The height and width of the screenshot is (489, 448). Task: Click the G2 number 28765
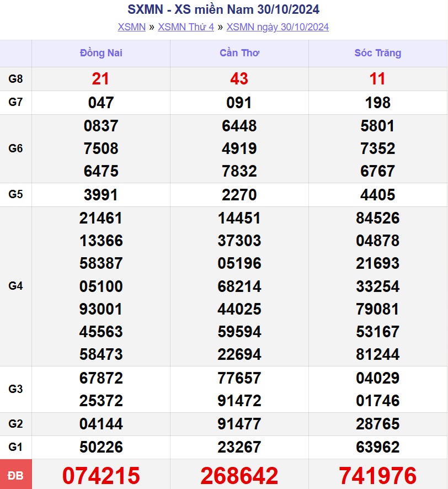pyautogui.click(x=377, y=424)
